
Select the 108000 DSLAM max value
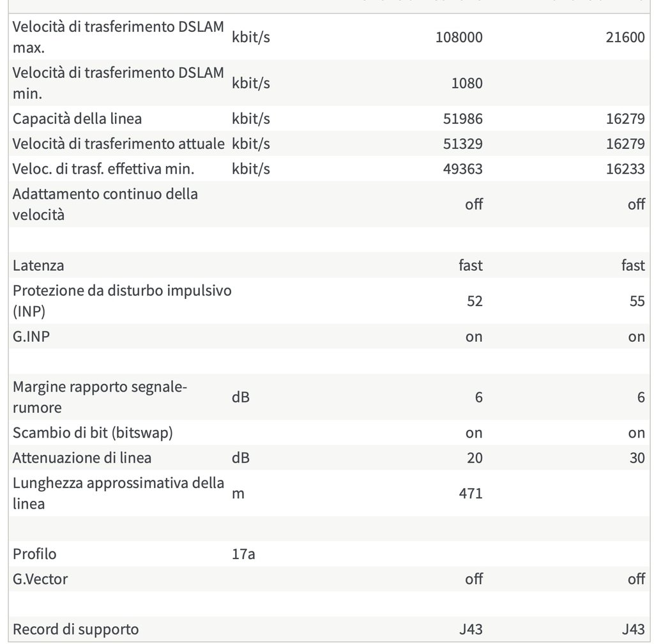click(459, 37)
